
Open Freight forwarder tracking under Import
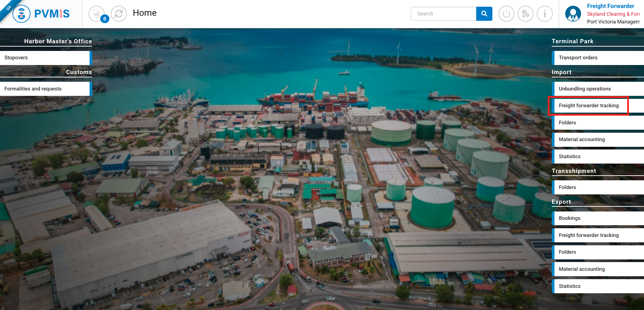589,106
